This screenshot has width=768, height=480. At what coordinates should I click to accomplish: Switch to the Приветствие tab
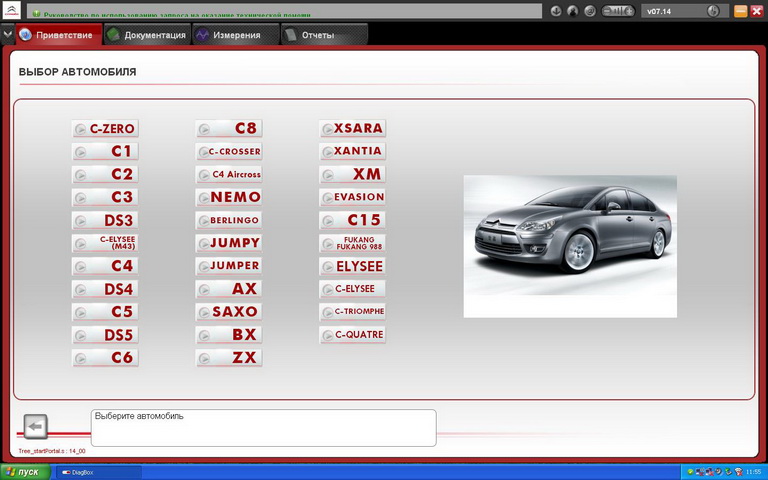pyautogui.click(x=59, y=35)
